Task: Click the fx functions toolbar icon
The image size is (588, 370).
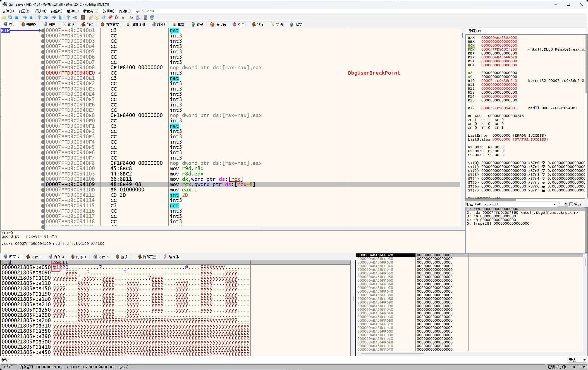Action: [x=117, y=17]
